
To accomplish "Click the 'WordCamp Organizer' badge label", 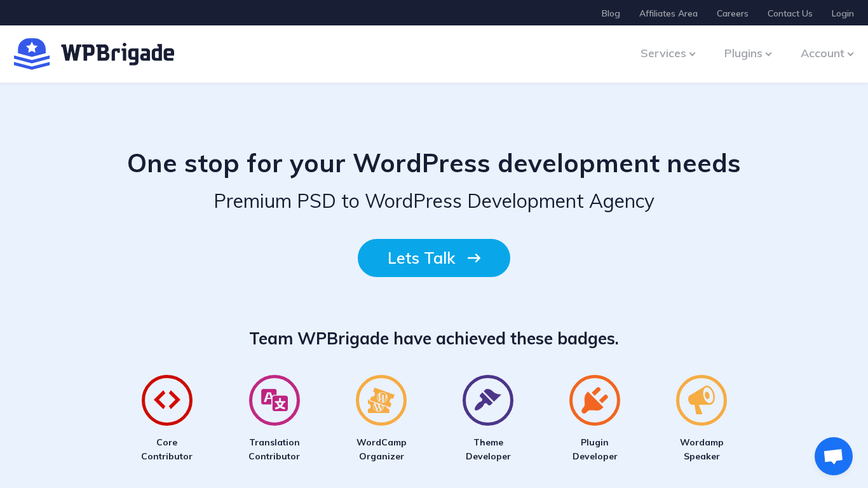I will (381, 449).
